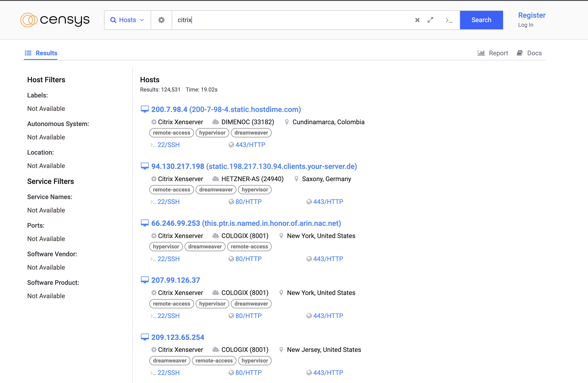The width and height of the screenshot is (588, 383).
Task: Click monitor icon beside 94.130.217.198
Action: [145, 166]
